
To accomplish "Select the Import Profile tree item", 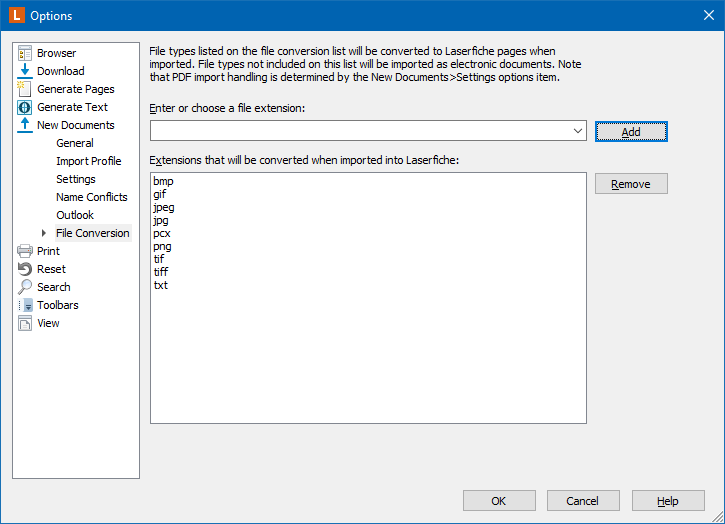I will pyautogui.click(x=89, y=161).
